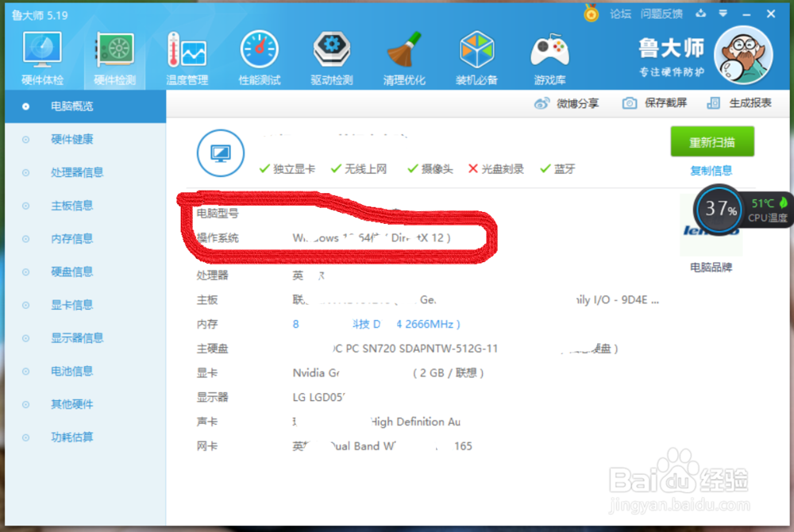794x532 pixels.
Task: Click 生成报表 to generate report
Action: tap(739, 103)
